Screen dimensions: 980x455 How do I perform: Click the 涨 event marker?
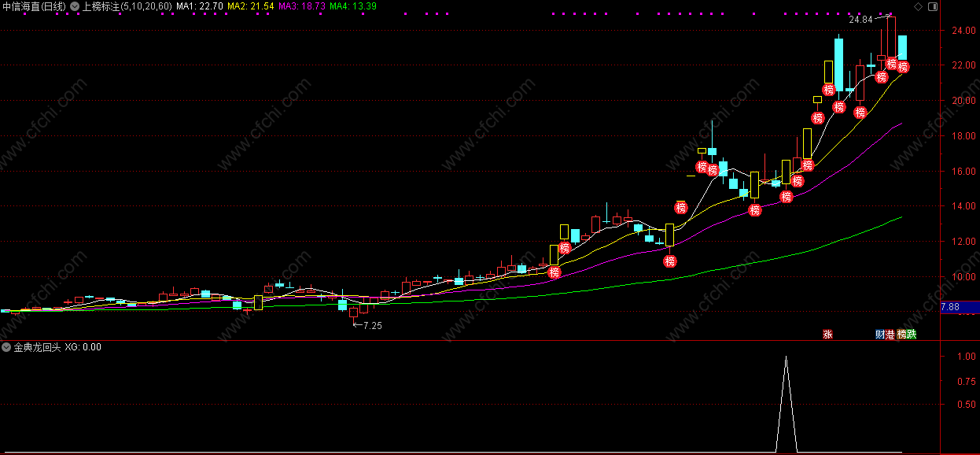pyautogui.click(x=827, y=335)
